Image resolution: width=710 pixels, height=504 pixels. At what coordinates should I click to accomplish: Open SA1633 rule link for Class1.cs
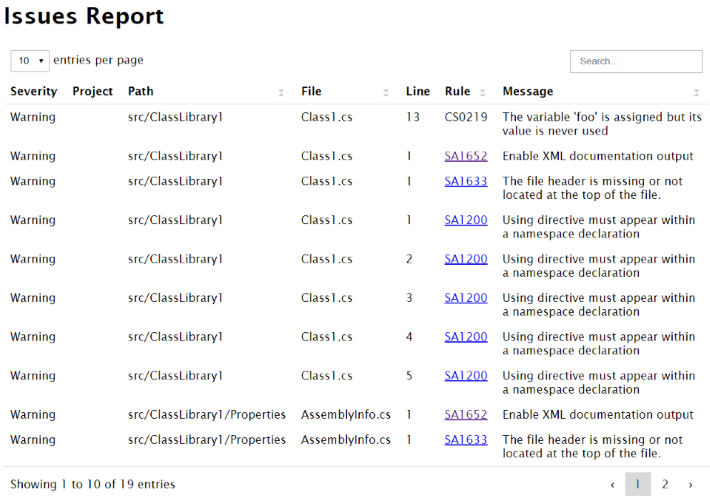pyautogui.click(x=466, y=181)
